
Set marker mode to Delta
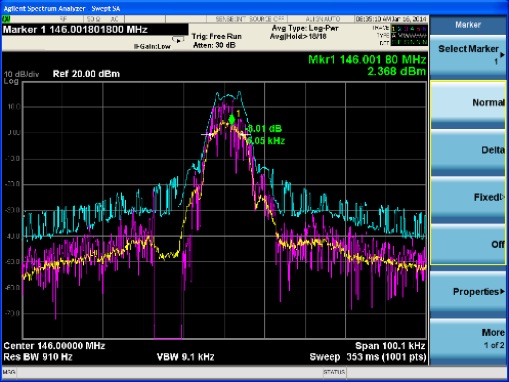468,150
